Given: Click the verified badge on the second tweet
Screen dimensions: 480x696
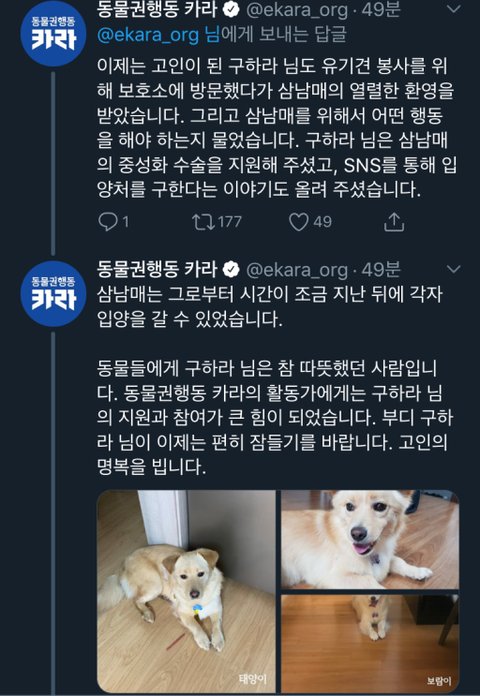Looking at the screenshot, I should click(231, 269).
